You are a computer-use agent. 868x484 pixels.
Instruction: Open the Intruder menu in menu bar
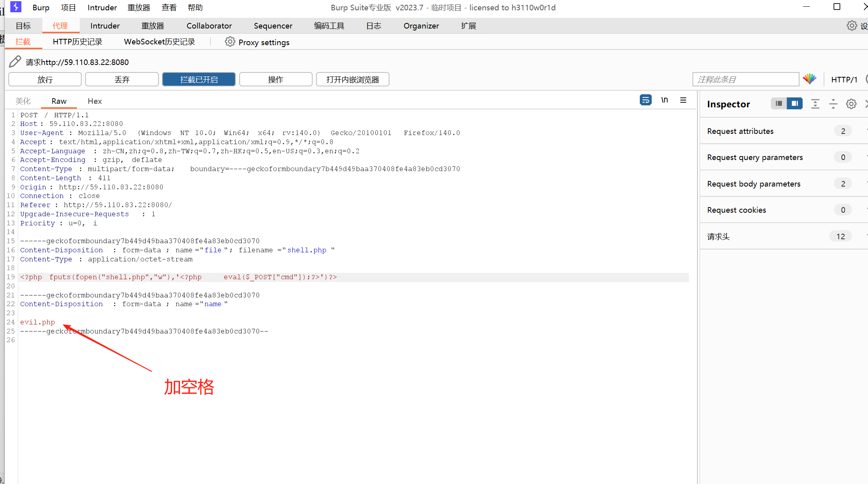click(x=102, y=8)
